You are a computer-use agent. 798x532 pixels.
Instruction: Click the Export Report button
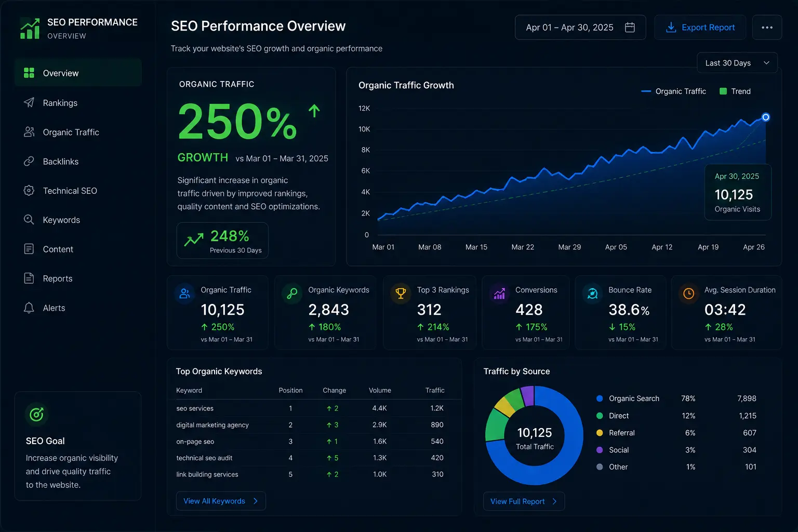[x=700, y=28]
